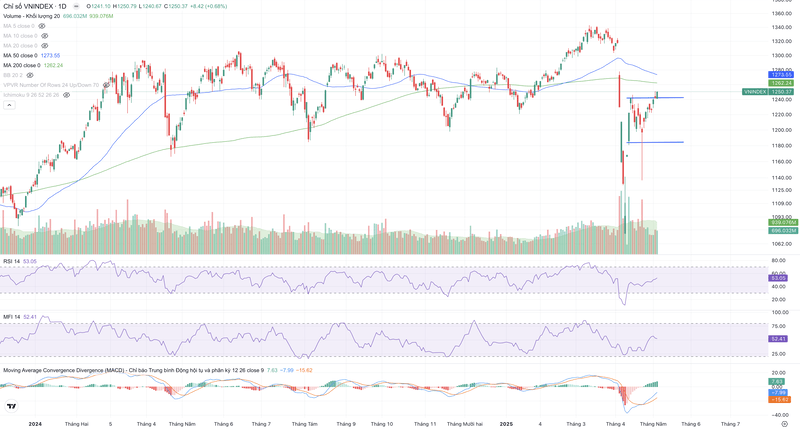Click the purple MFI 52.41 axis label
Viewport: 800px width, 429px height.
click(x=778, y=339)
